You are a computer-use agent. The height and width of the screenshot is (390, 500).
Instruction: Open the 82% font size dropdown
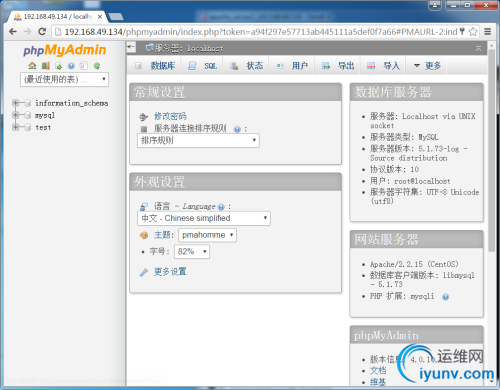point(192,252)
